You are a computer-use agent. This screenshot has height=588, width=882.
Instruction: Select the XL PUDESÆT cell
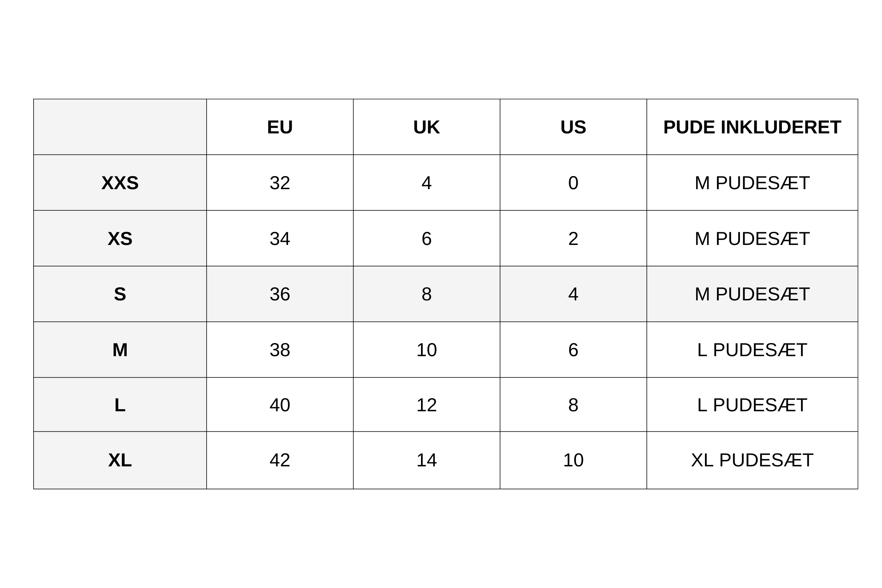(x=752, y=460)
